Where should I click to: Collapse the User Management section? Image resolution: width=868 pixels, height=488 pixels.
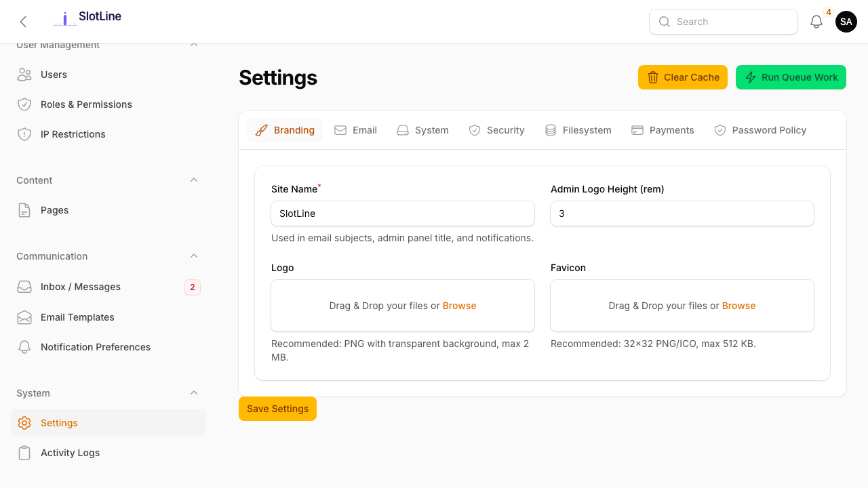click(194, 45)
